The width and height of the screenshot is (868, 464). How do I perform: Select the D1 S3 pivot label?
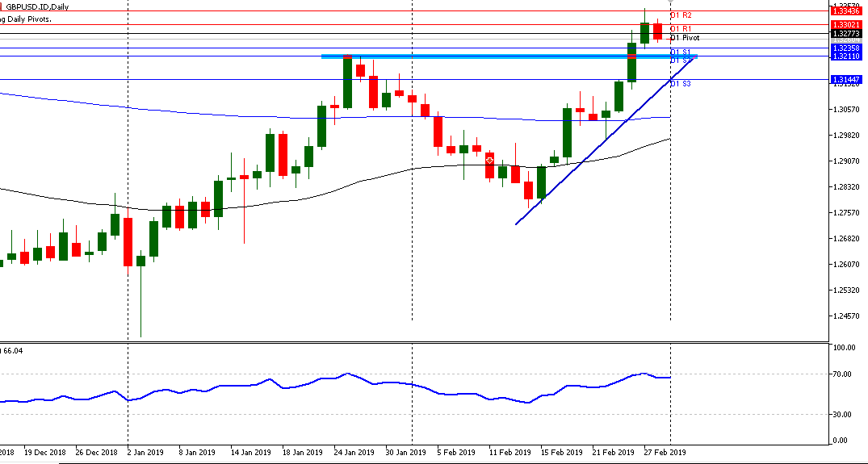coord(681,83)
